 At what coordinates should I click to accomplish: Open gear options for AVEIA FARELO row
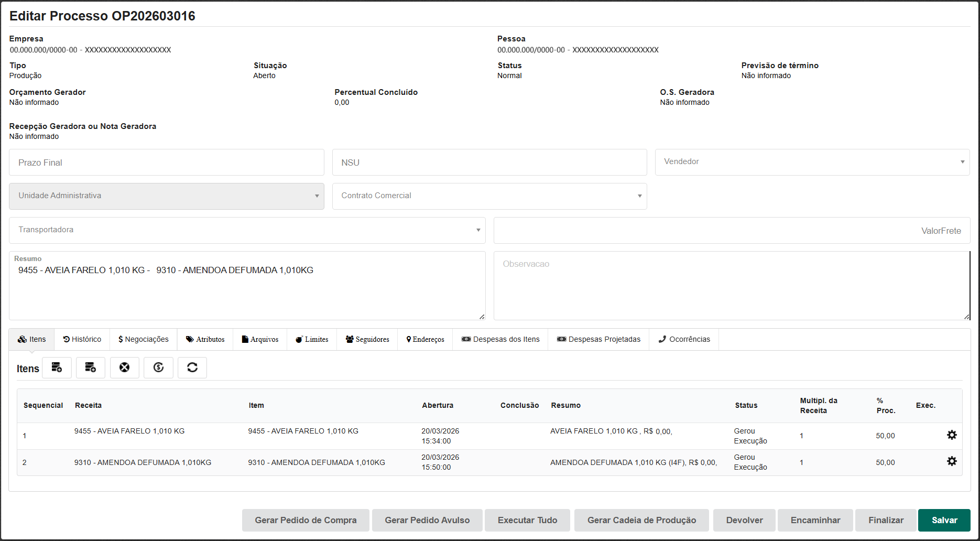click(x=952, y=435)
